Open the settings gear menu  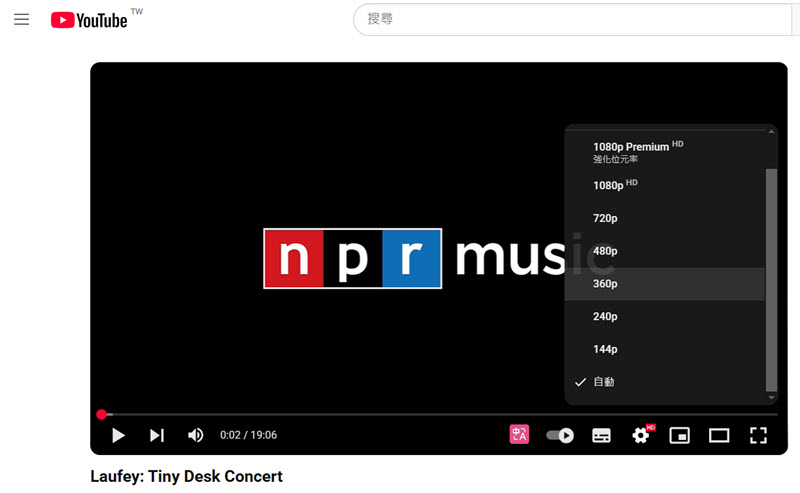click(x=641, y=435)
